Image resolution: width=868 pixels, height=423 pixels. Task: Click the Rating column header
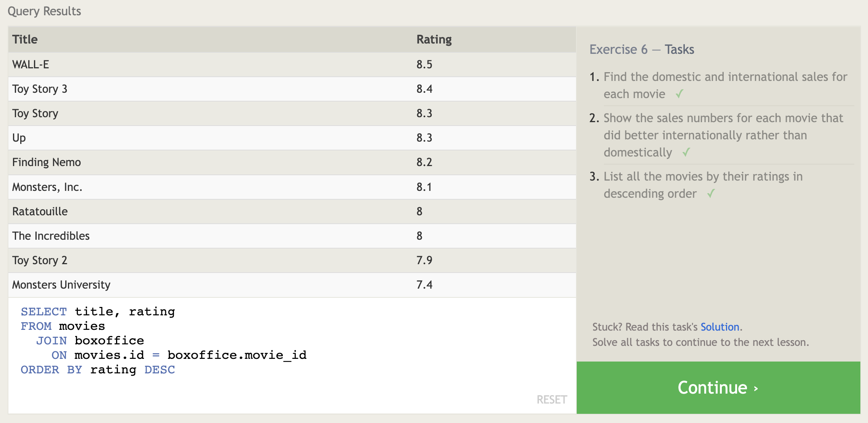tap(434, 39)
